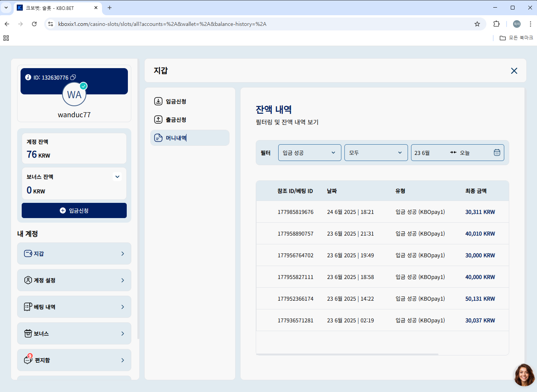Open 베팅 내역 betting history

pos(74,307)
